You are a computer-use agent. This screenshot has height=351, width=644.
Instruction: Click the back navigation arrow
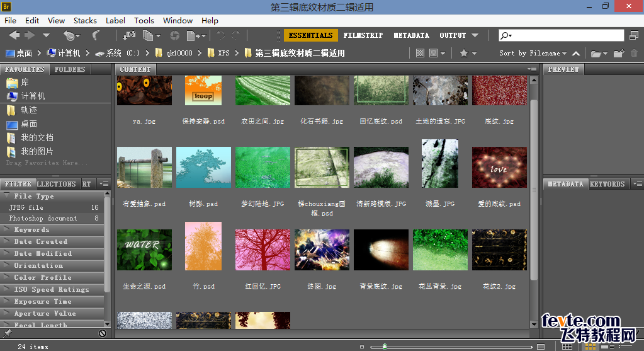pos(14,36)
